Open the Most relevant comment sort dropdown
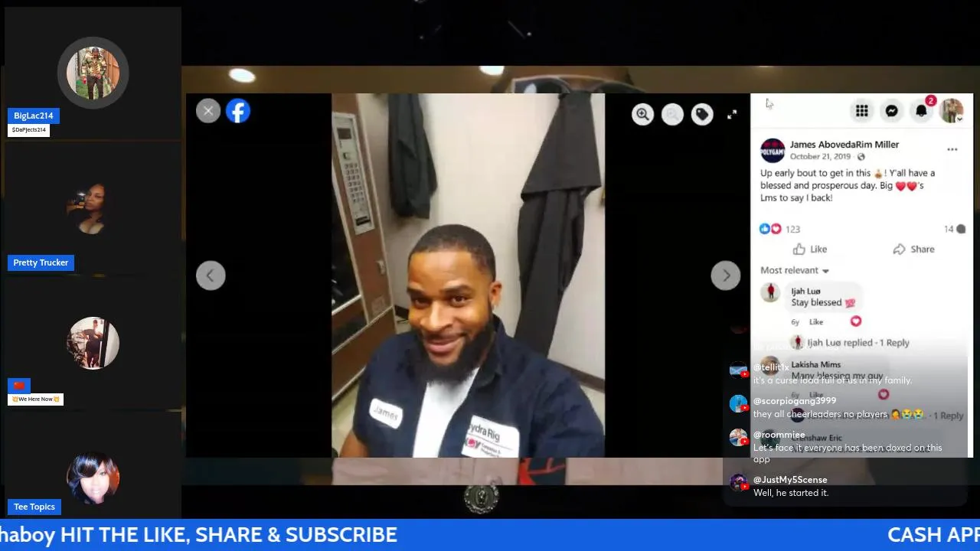This screenshot has height=551, width=980. (x=795, y=270)
